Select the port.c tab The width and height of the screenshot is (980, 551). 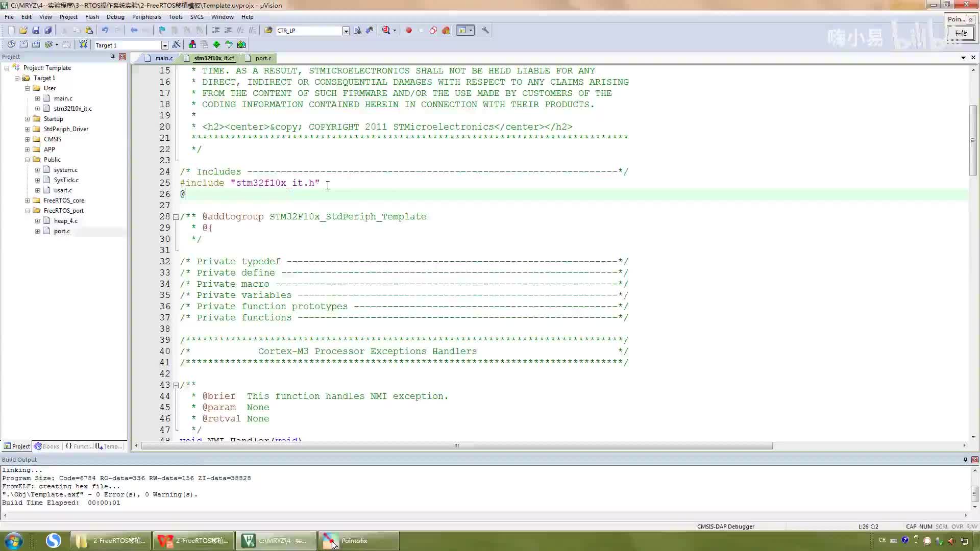point(262,58)
